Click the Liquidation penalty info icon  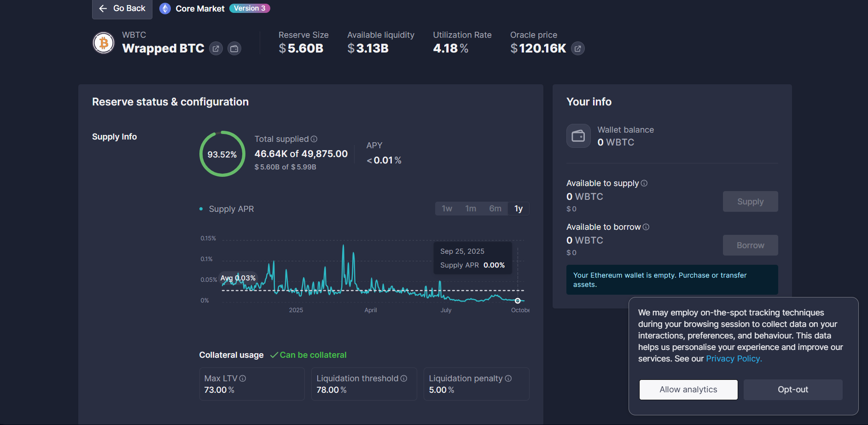(x=508, y=378)
